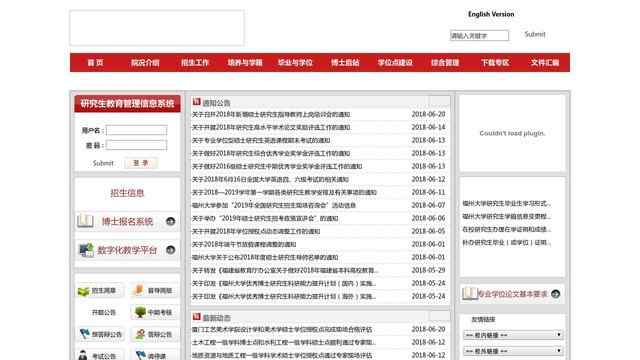
Task: Click Submit next to the search box
Action: [x=535, y=34]
